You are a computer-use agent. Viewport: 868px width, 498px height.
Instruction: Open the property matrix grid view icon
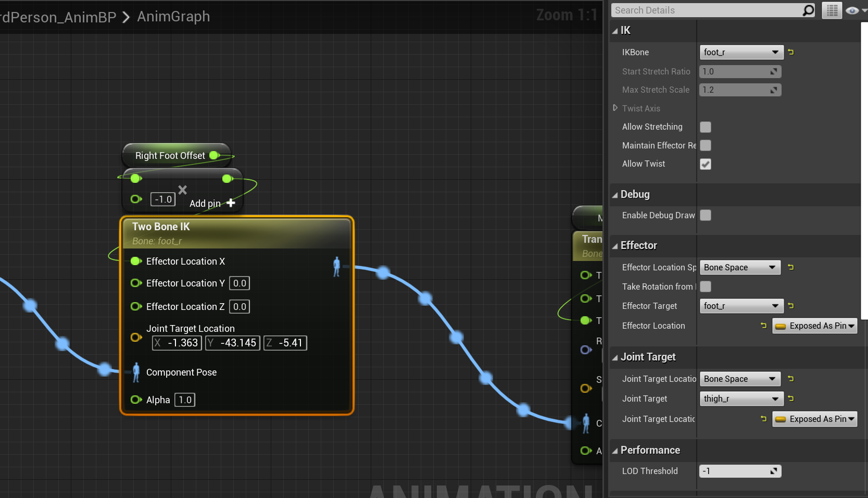[832, 10]
